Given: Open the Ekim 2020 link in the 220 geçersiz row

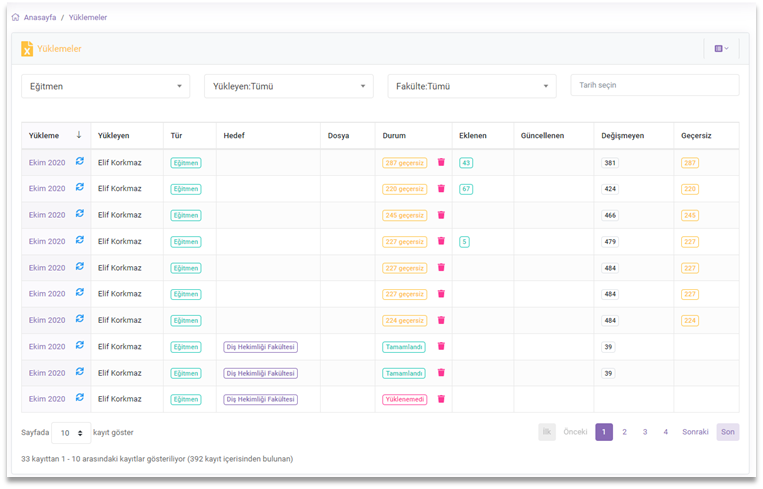Looking at the screenshot, I should click(47, 188).
